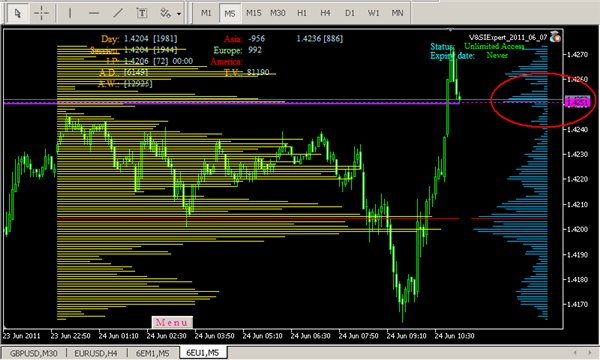600x360 pixels.
Task: Pick the horizontal line drawing tool
Action: 94,13
